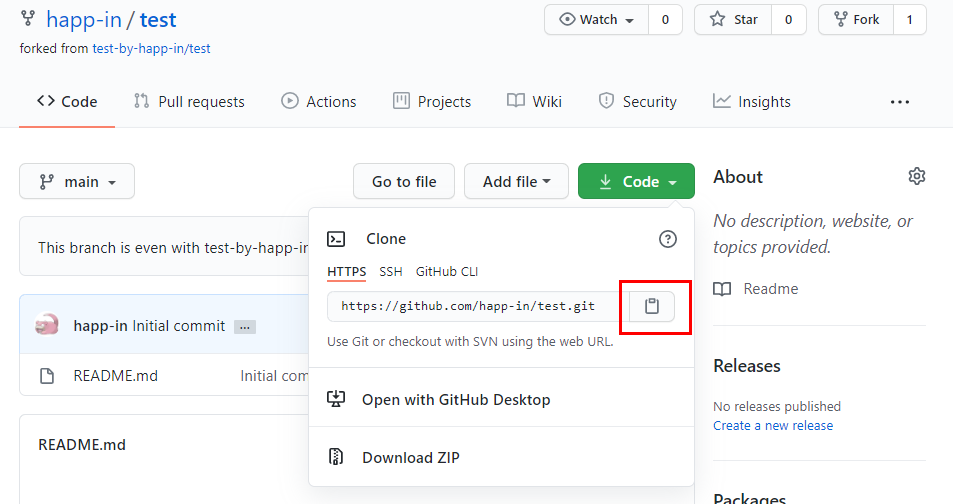Open the happ-in avatar in commit row

pyautogui.click(x=47, y=325)
